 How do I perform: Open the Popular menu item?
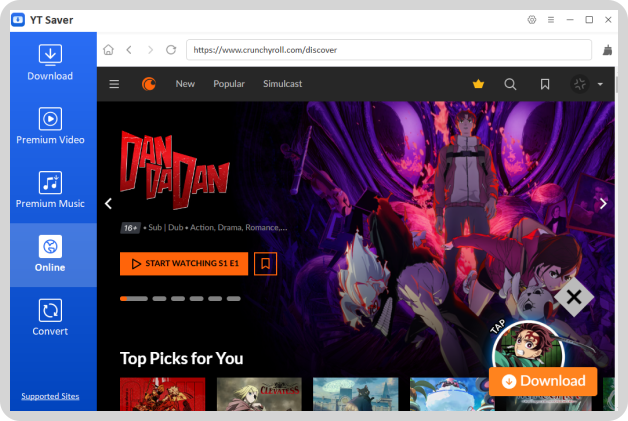(229, 84)
